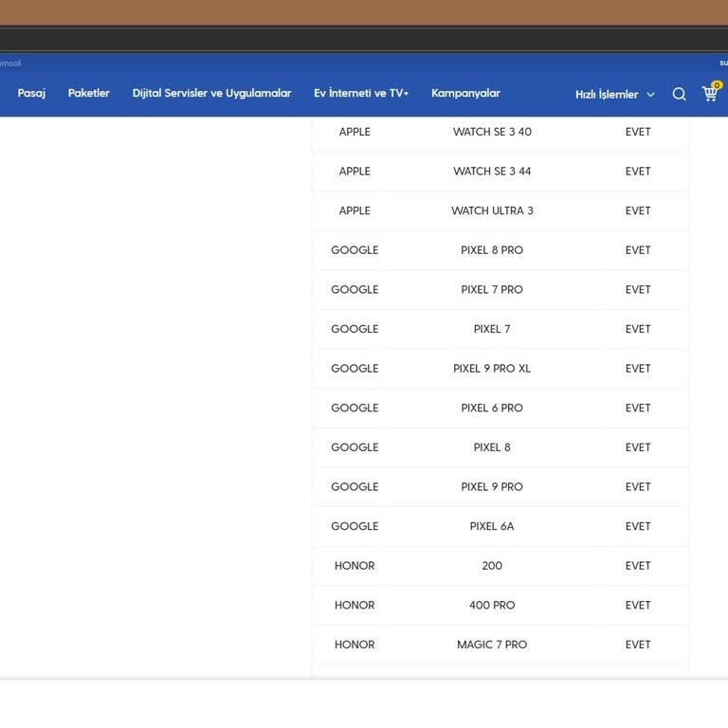Click the cart item count badge
The image size is (728, 728).
(717, 85)
